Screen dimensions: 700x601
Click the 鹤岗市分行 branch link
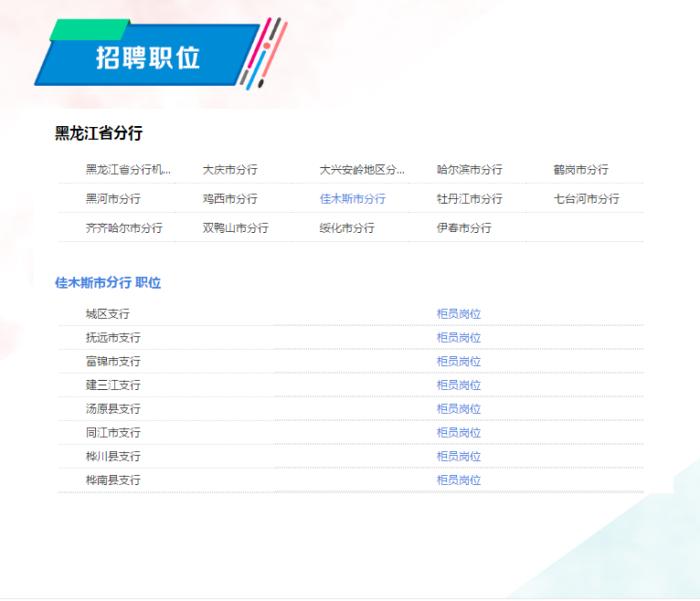[580, 170]
